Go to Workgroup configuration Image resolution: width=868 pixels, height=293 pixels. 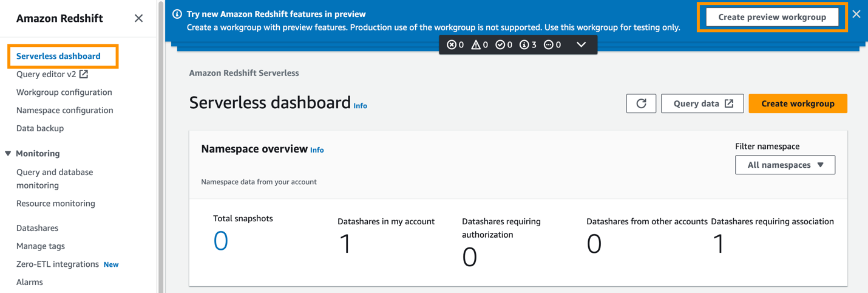pyautogui.click(x=64, y=92)
